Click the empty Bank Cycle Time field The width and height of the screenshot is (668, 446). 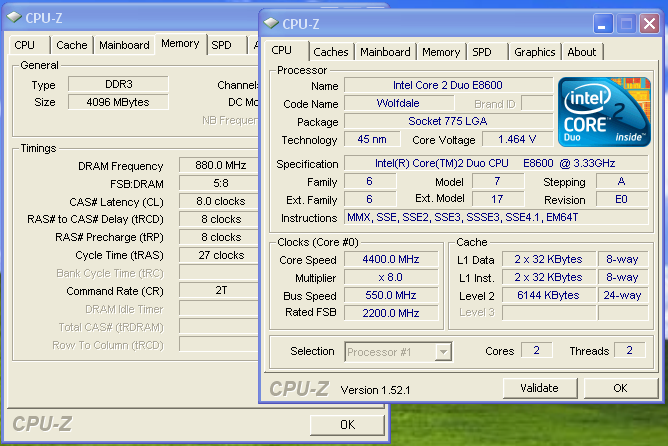click(219, 273)
